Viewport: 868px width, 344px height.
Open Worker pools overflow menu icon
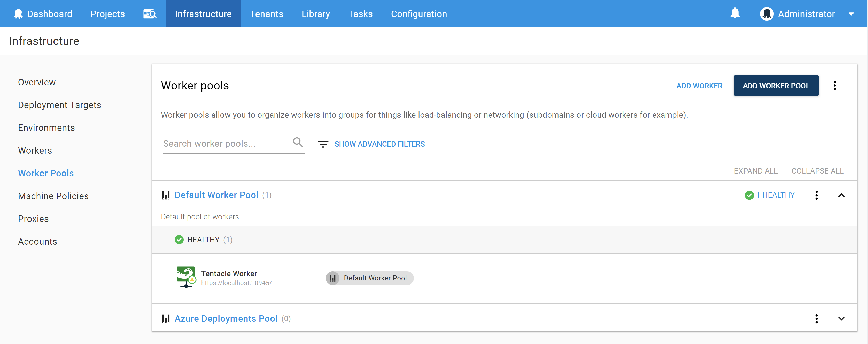click(834, 86)
